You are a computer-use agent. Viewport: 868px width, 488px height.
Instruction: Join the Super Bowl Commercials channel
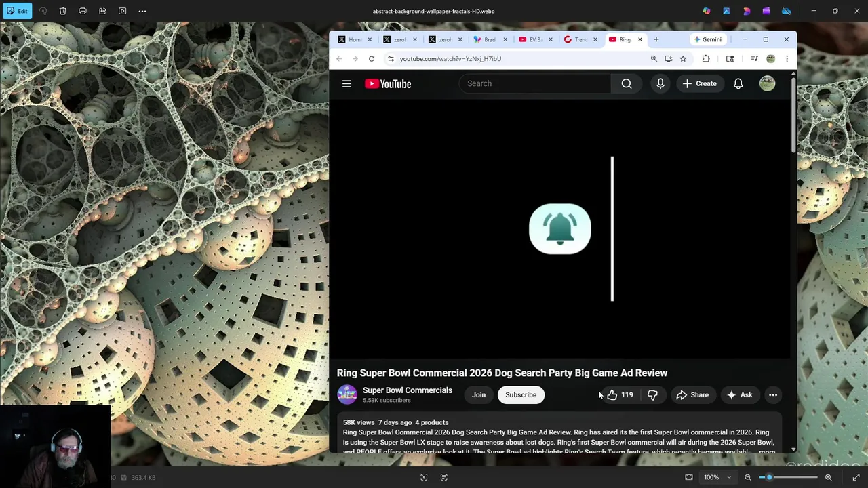479,394
